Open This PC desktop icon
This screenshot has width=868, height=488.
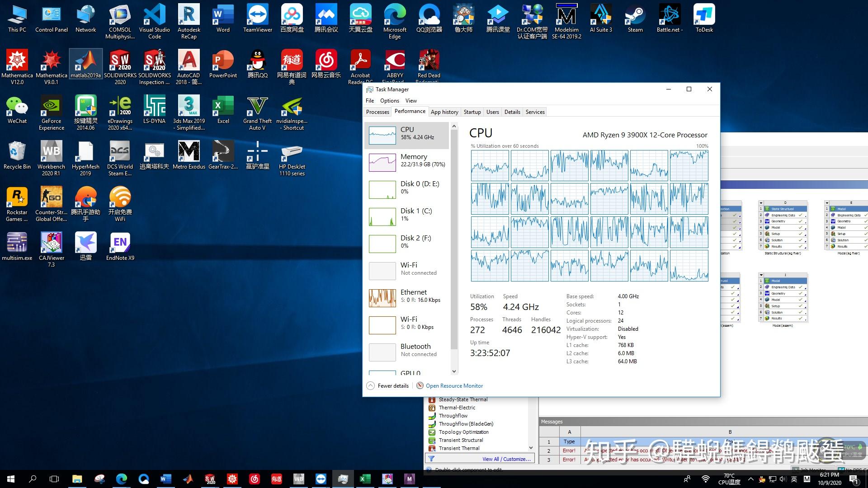pos(17,19)
